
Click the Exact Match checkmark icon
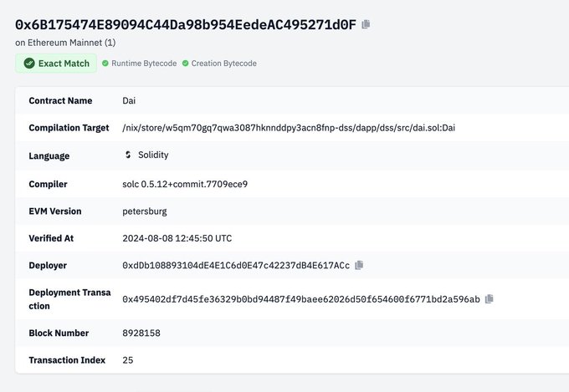point(29,64)
